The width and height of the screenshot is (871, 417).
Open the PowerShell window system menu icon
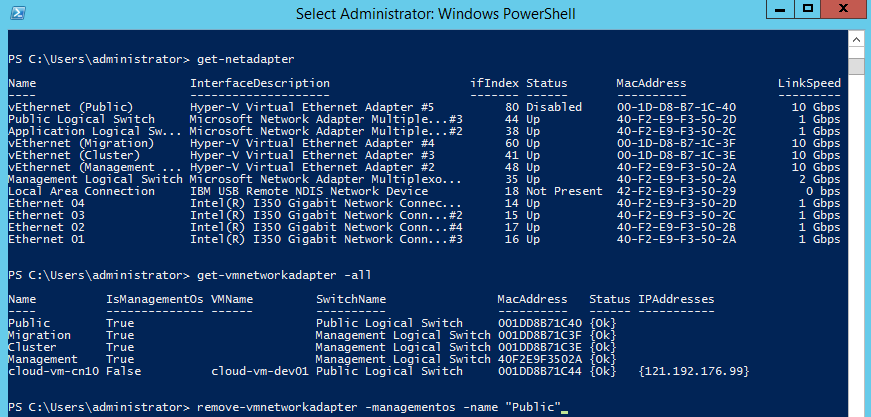[17, 13]
